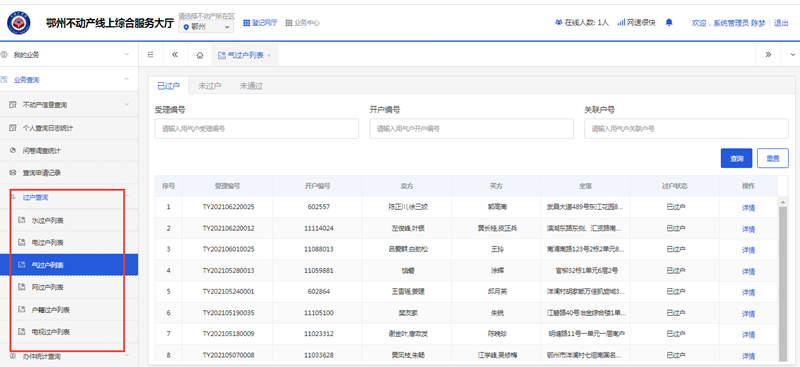Click 开户编号 cell 11105100
800x367 pixels.
point(318,313)
